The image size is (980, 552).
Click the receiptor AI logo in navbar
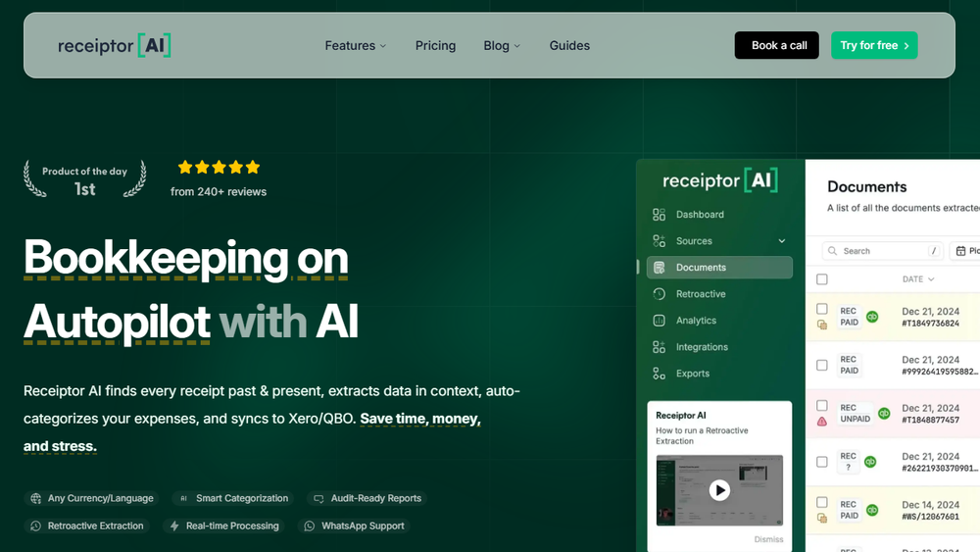[115, 46]
